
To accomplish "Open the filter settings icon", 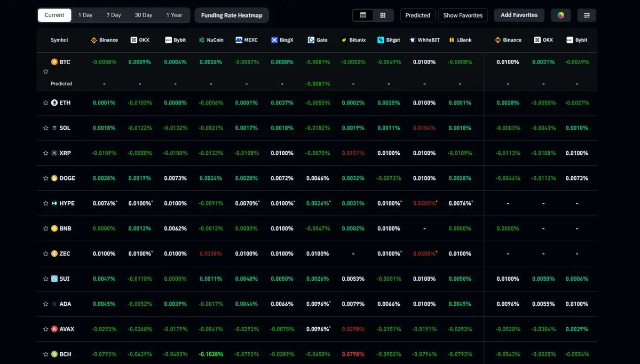I will point(587,15).
